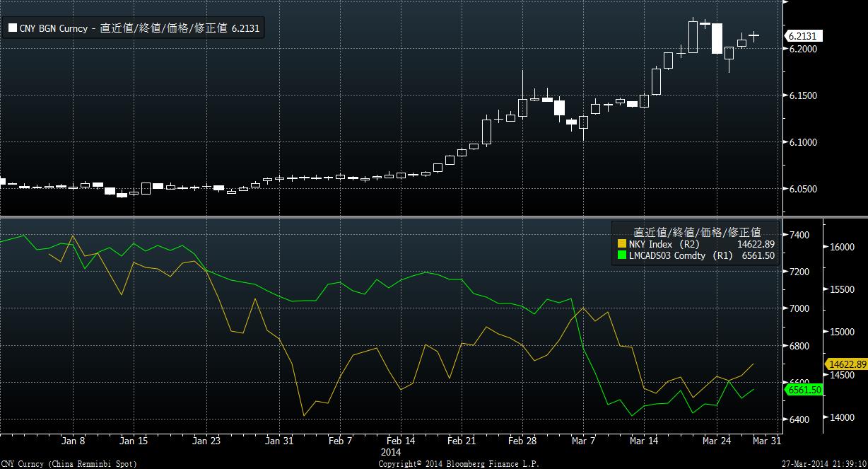Select the yellow NKY Index legend swatch
Screen dimensions: 868x469
pos(622,244)
